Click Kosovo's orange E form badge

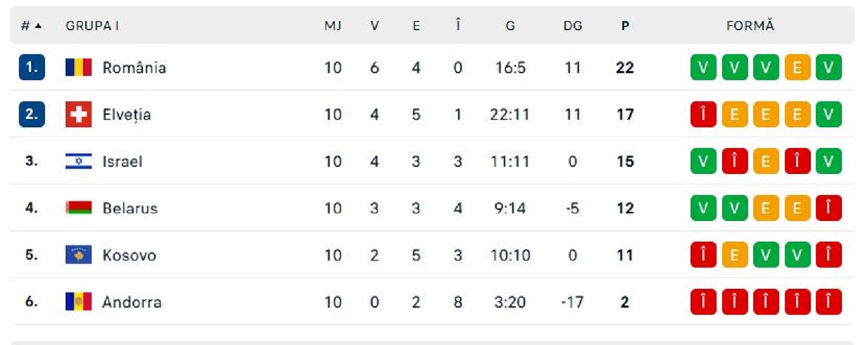[734, 255]
